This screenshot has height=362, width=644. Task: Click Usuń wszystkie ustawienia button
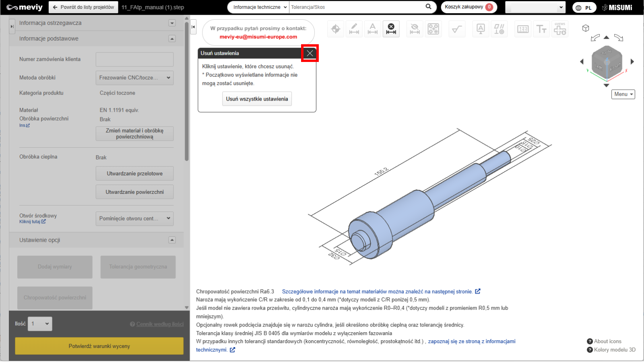pyautogui.click(x=257, y=99)
